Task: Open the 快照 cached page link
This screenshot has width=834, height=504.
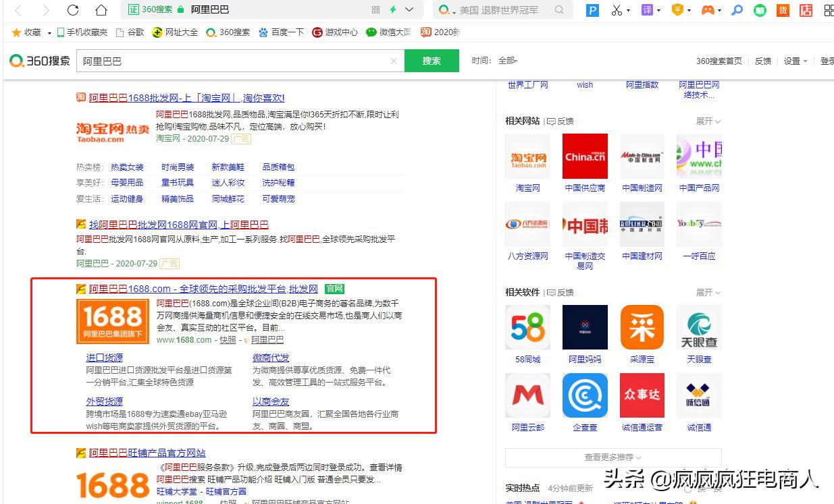Action: [228, 340]
